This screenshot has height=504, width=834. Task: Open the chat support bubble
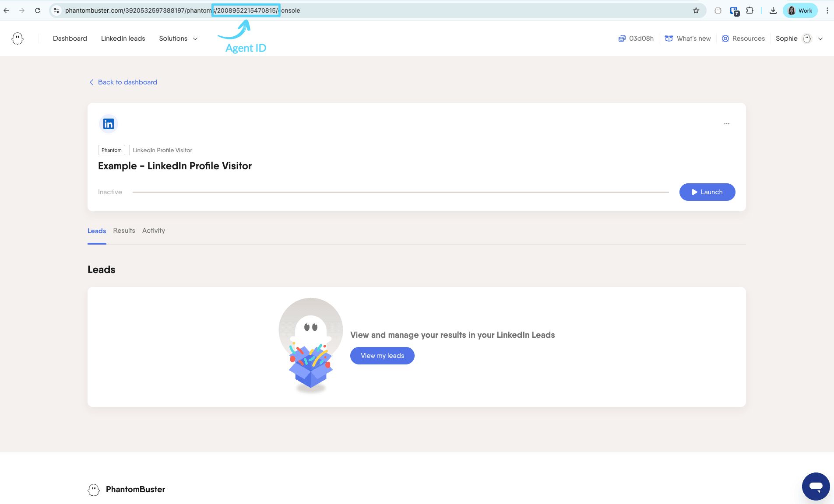coord(816,486)
